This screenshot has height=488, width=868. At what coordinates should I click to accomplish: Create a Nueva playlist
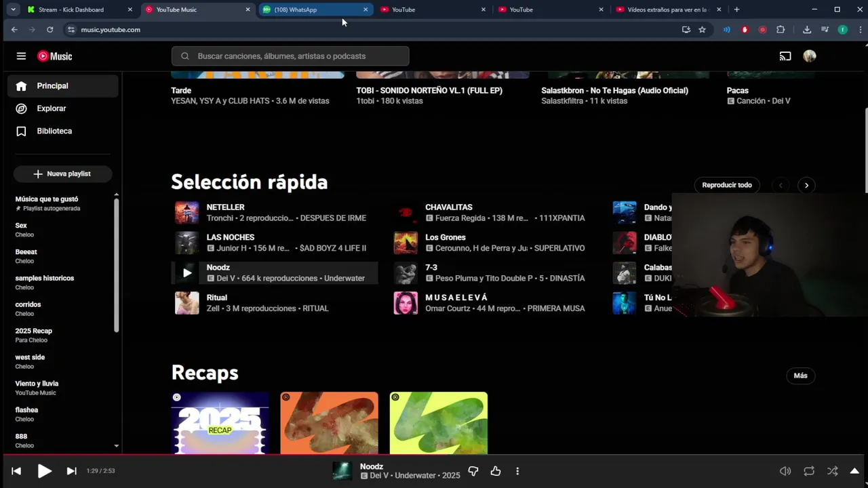click(x=62, y=174)
